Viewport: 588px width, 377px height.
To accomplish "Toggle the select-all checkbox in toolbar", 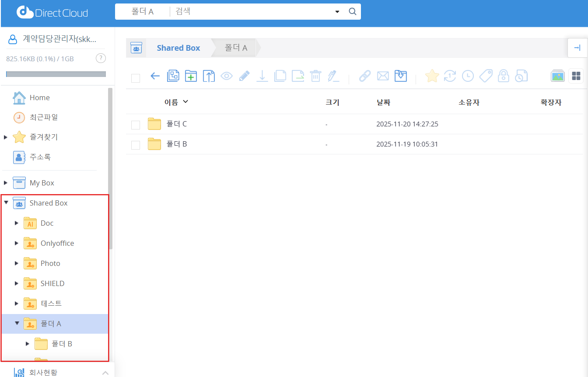I will click(136, 78).
